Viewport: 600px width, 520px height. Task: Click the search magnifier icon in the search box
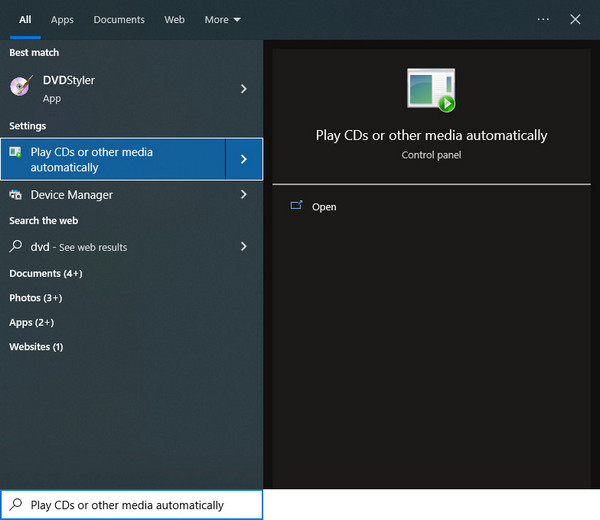[x=16, y=504]
